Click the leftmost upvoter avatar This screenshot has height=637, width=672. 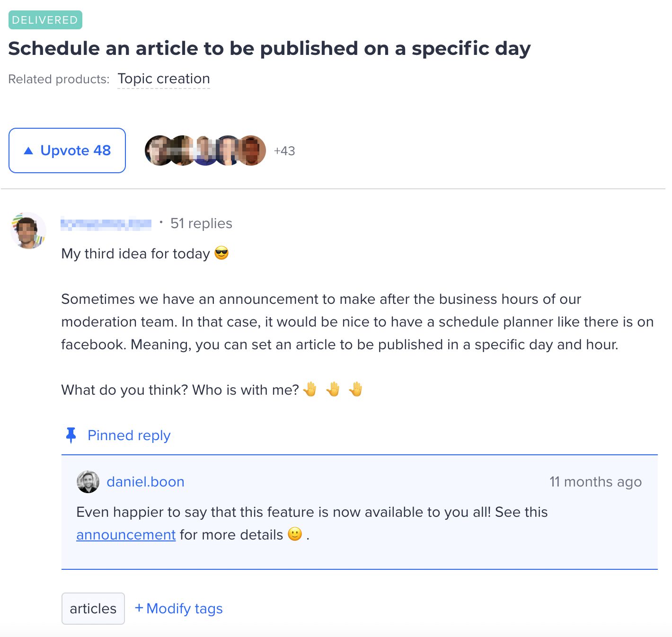pos(158,150)
